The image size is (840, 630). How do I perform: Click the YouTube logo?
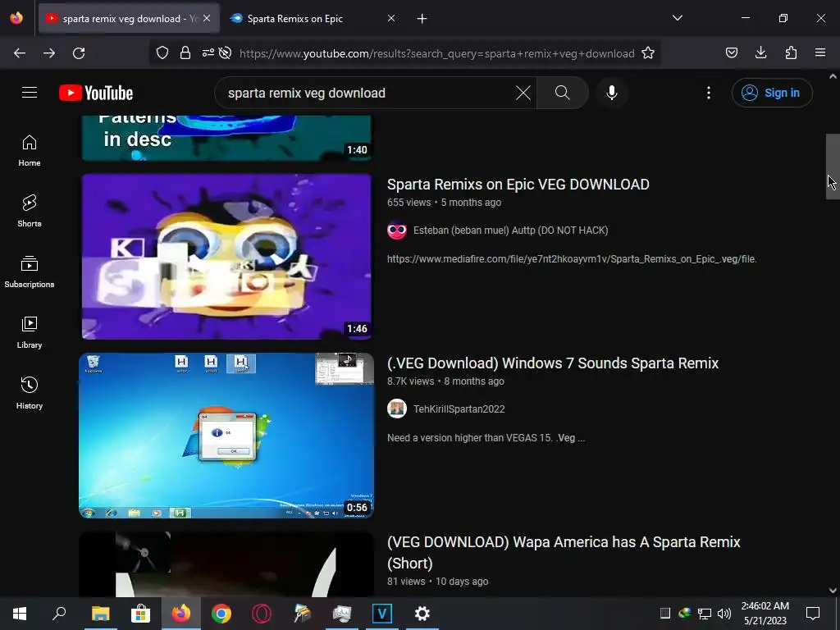point(96,93)
